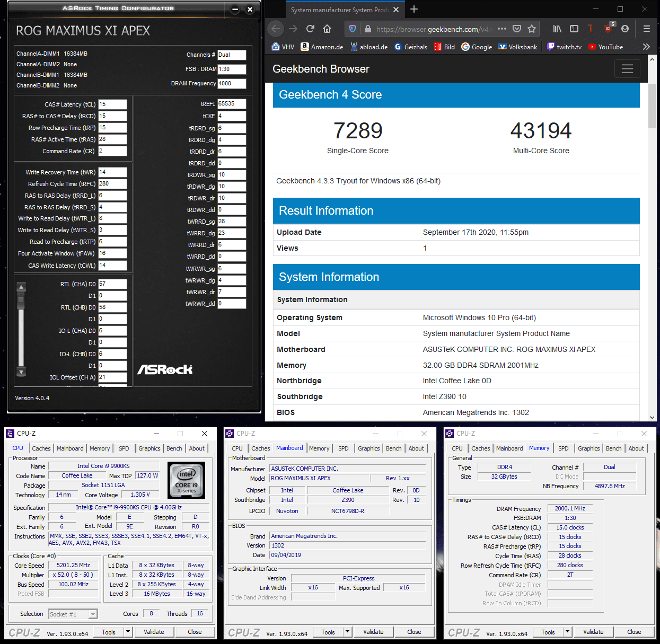
Task: Open the tracking protection shield
Action: tap(352, 29)
